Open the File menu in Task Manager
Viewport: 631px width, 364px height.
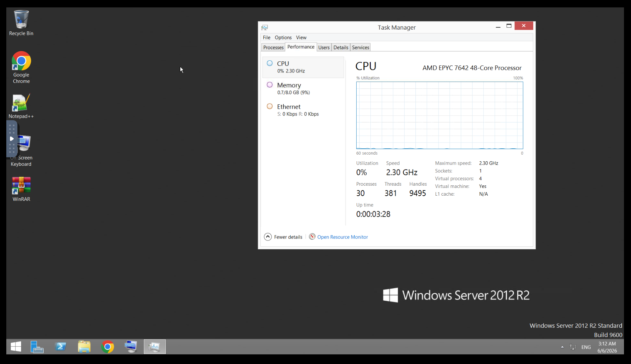point(267,37)
